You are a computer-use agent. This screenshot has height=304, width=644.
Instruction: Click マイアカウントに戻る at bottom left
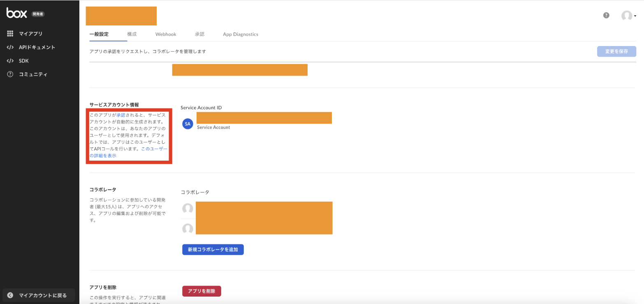coord(39,295)
